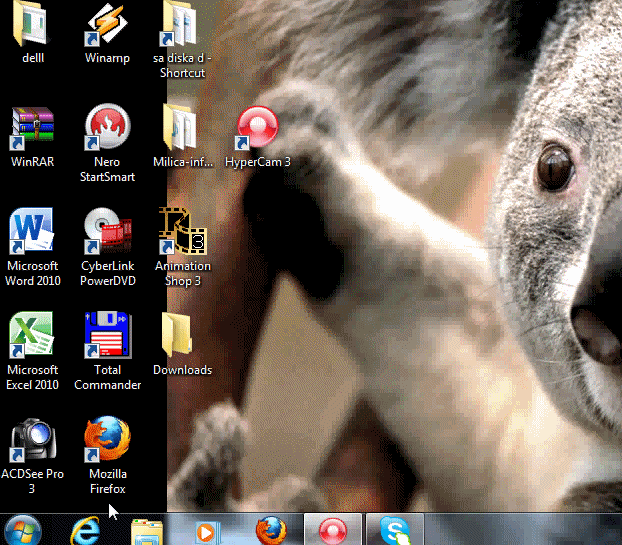Click the 'Winamp' label text
The image size is (622, 545).
107,58
